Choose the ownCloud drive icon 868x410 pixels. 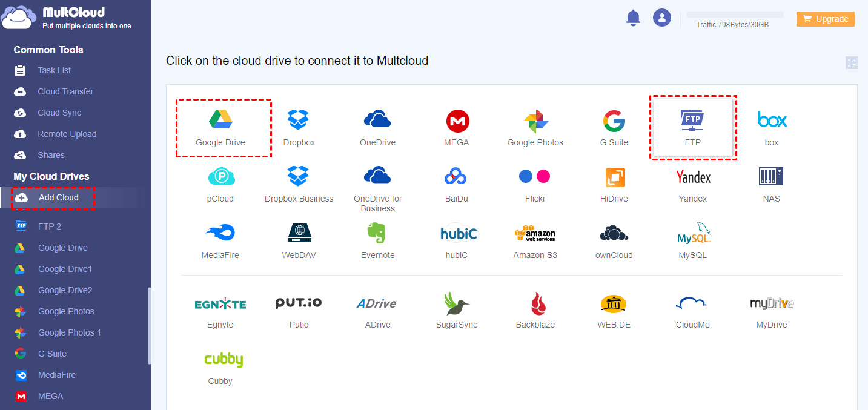coord(614,233)
